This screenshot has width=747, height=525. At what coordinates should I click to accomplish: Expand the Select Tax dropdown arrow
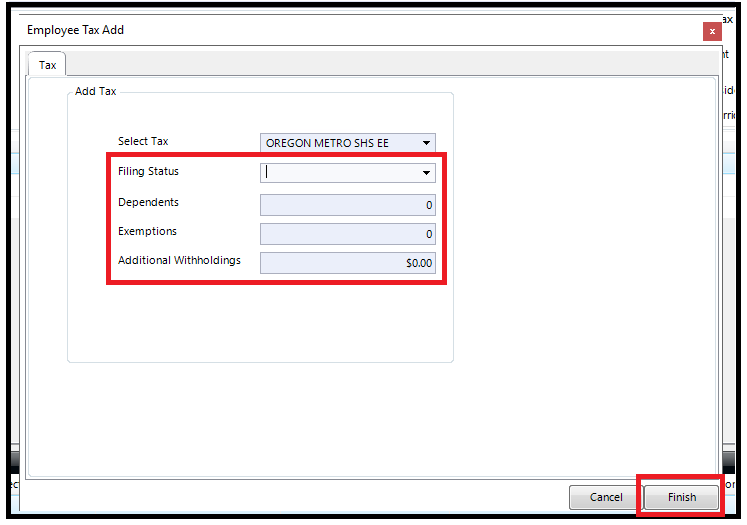point(426,143)
